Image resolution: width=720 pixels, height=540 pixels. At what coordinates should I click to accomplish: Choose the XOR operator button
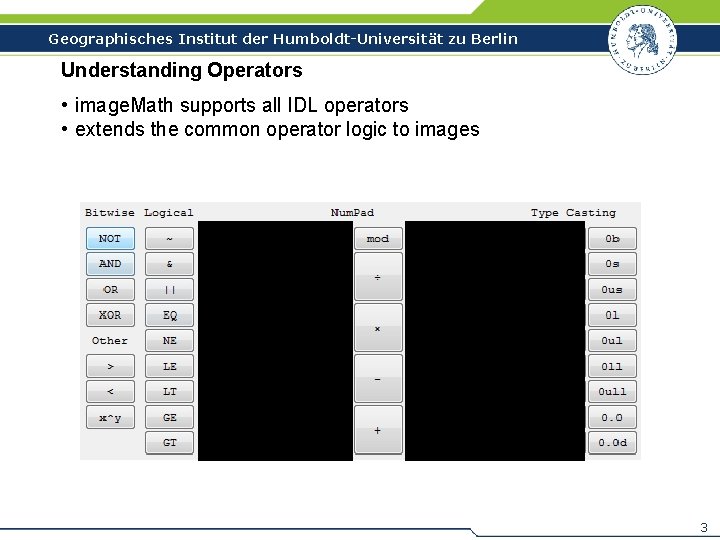pyautogui.click(x=110, y=315)
